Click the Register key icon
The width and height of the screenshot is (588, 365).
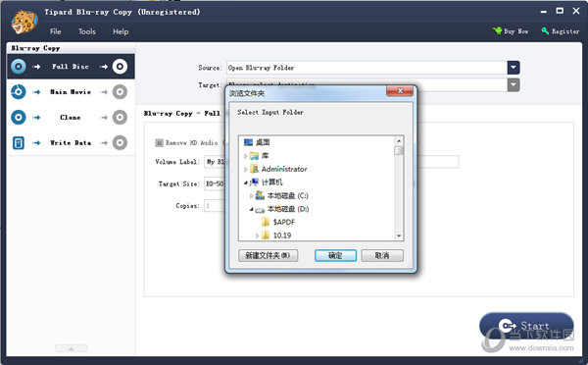545,30
